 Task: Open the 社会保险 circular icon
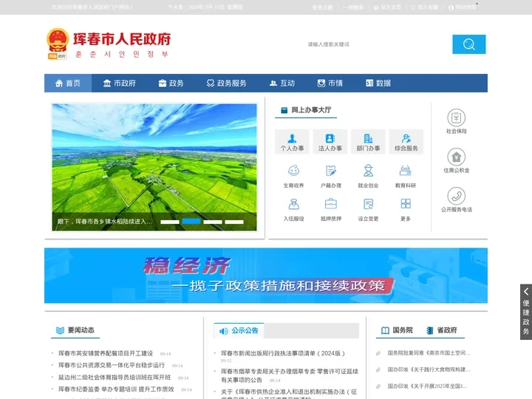tap(457, 117)
